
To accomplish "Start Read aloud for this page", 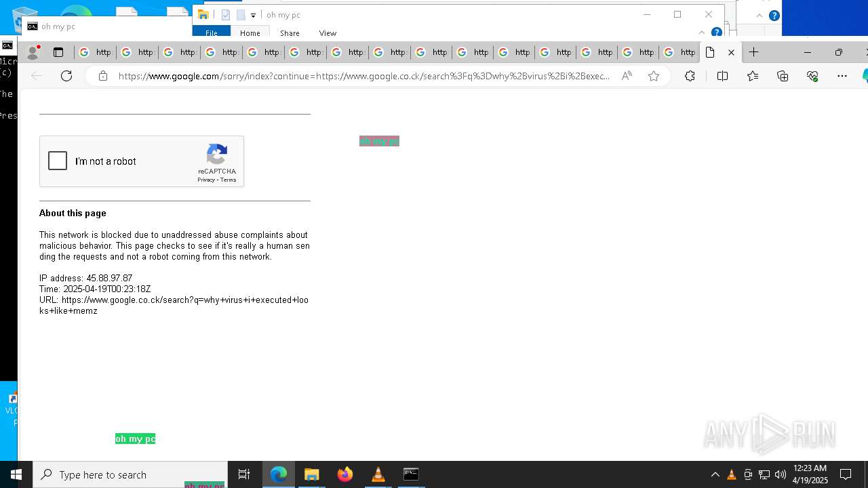I will [x=627, y=76].
